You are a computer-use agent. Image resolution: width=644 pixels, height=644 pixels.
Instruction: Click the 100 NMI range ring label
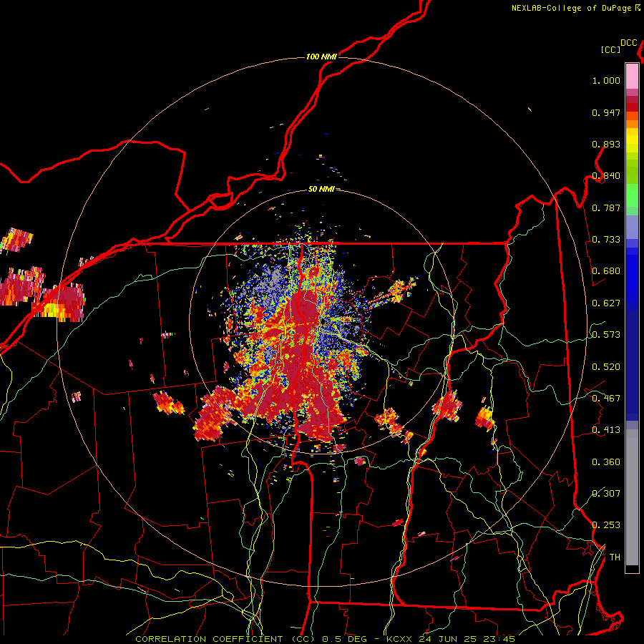point(321,57)
